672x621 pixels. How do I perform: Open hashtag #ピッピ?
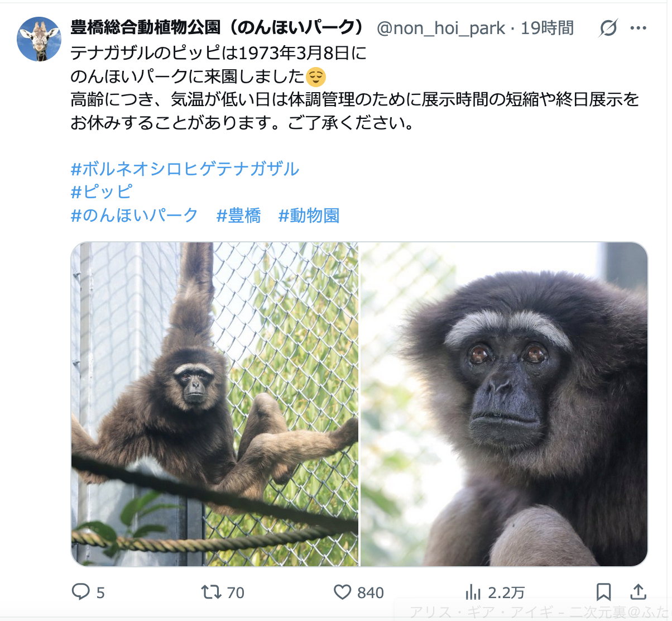click(102, 192)
